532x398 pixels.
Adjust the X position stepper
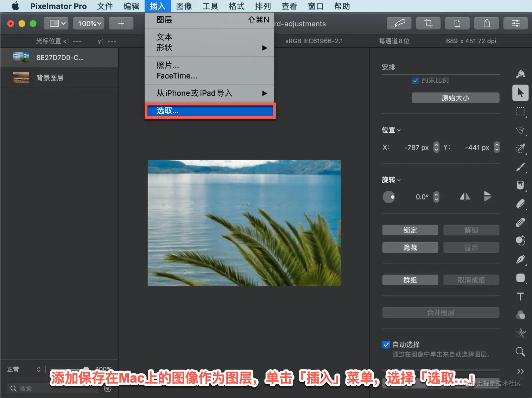[x=436, y=147]
